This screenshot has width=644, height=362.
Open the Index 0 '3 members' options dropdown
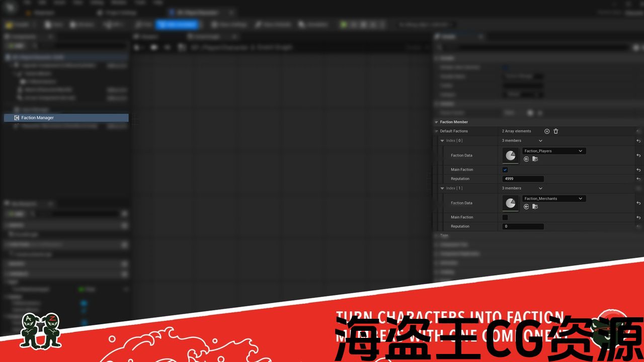pyautogui.click(x=540, y=141)
